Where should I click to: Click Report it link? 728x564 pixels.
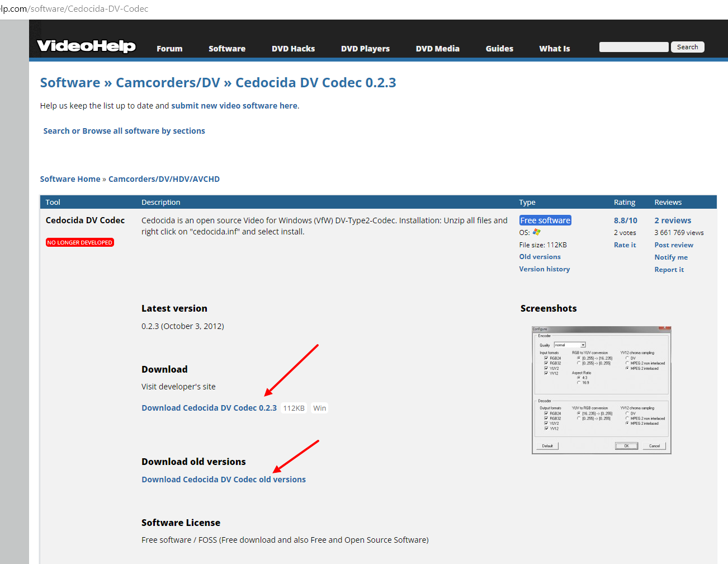point(669,270)
